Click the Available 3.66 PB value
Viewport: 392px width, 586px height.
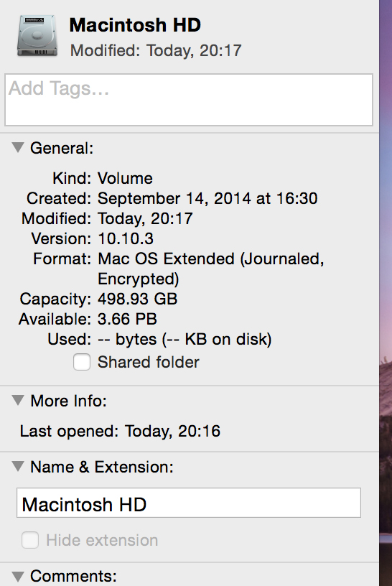pos(127,319)
